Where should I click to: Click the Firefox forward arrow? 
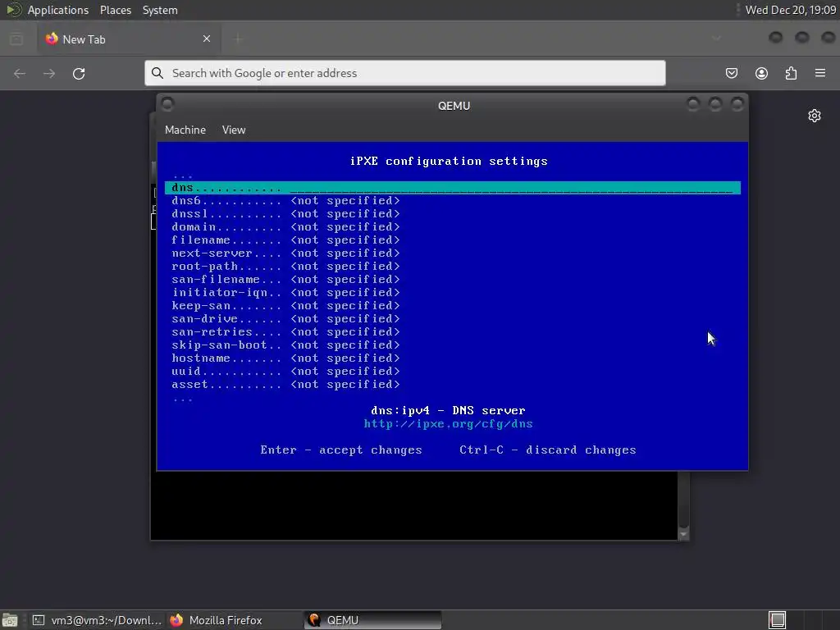[x=49, y=73]
